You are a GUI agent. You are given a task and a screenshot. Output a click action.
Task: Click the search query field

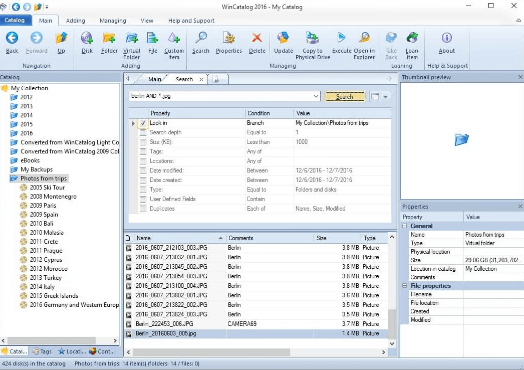pos(221,96)
